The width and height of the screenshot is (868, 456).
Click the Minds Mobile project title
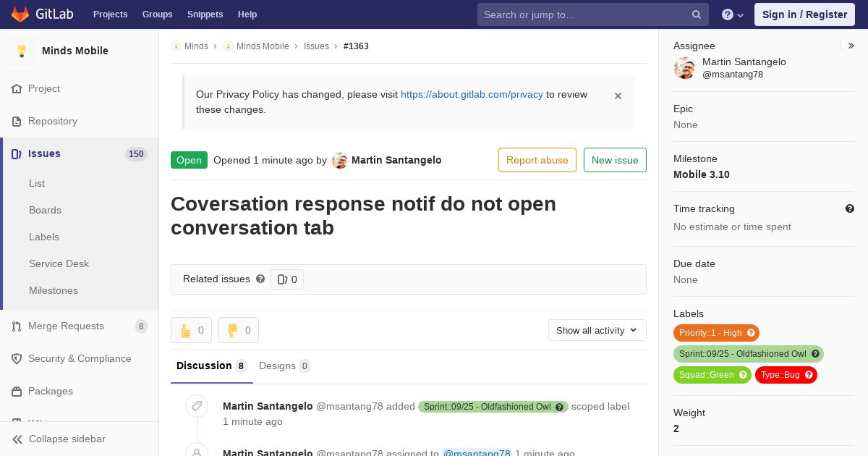tap(75, 51)
